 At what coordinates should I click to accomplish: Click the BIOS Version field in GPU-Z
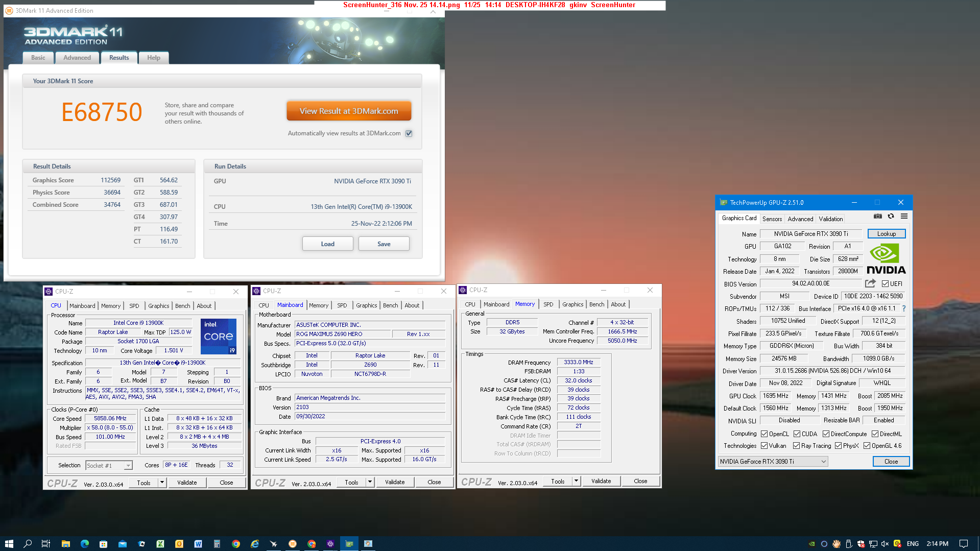click(x=810, y=284)
